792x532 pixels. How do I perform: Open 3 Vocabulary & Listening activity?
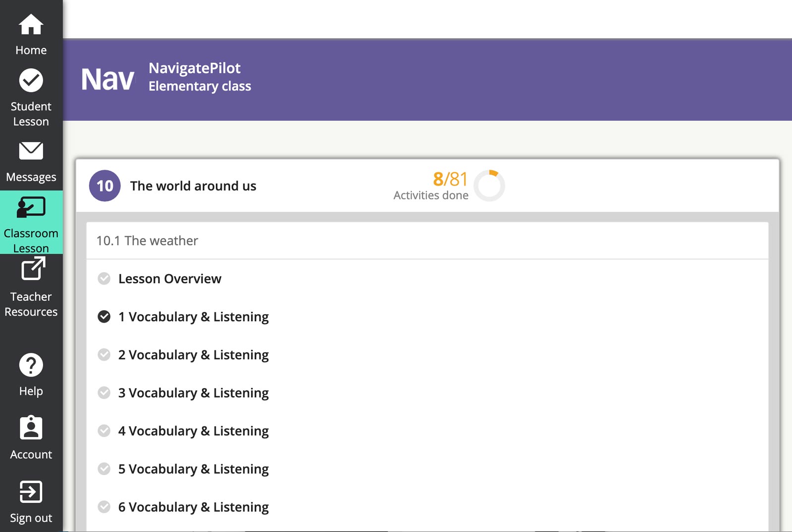click(193, 393)
